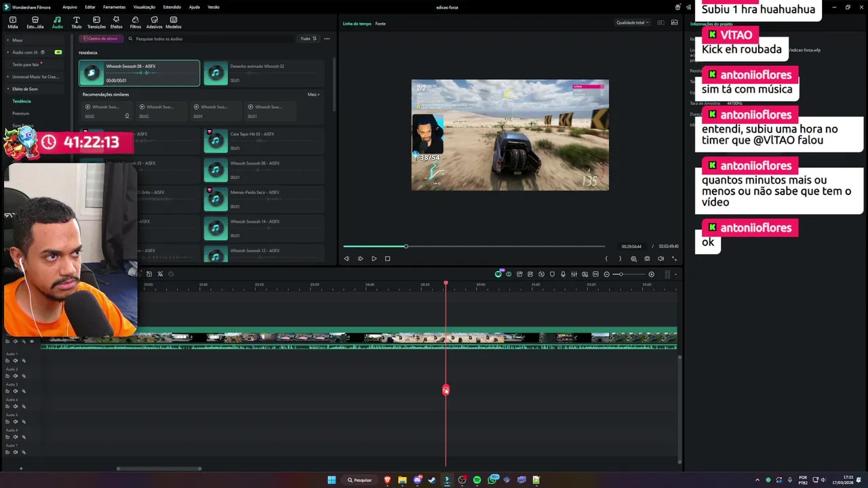The width and height of the screenshot is (868, 488).
Task: Lock the Áudio 4 track
Action: [7, 407]
